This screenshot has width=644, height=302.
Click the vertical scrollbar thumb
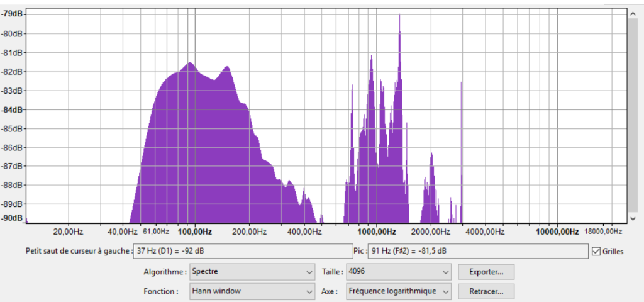[633, 113]
